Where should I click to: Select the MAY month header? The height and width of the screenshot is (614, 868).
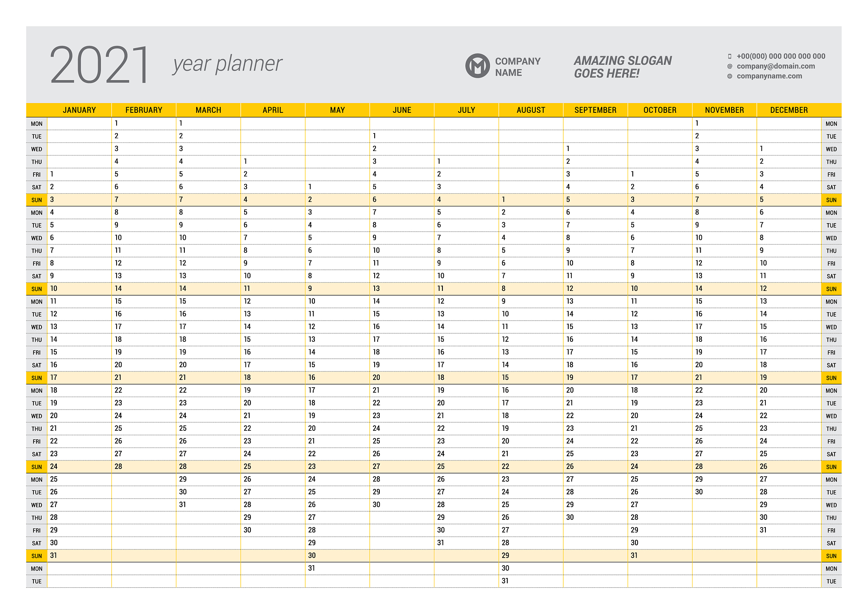[337, 110]
